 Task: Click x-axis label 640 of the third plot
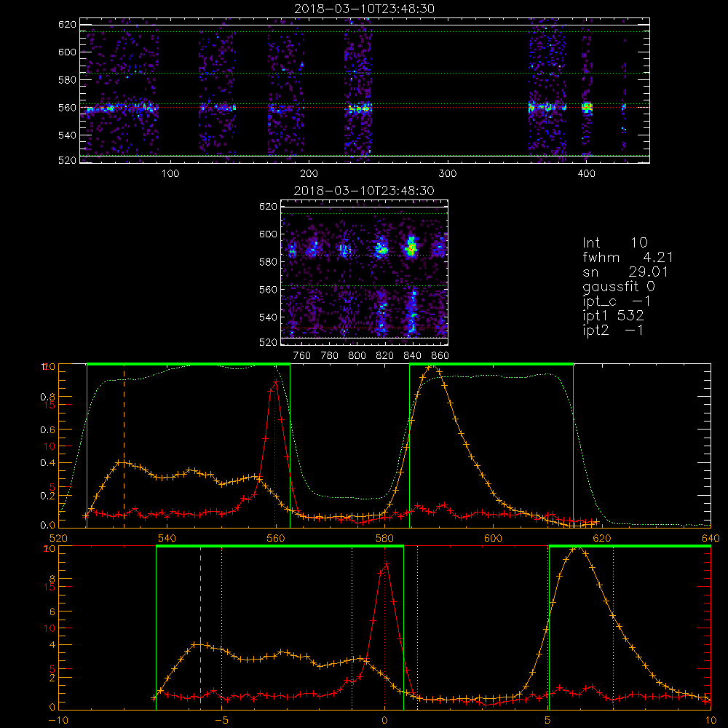[711, 538]
